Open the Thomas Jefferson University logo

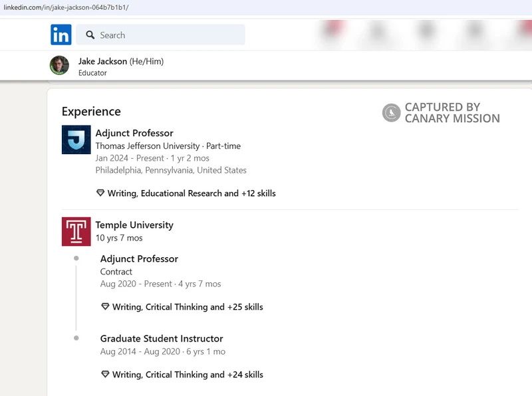click(76, 140)
